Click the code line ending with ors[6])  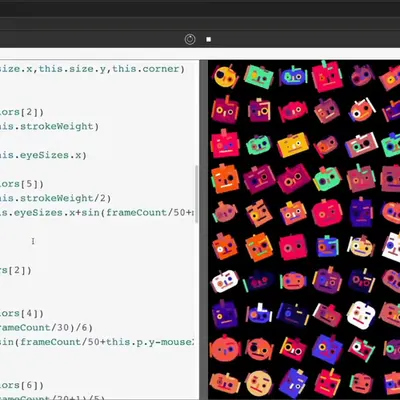click(22, 385)
